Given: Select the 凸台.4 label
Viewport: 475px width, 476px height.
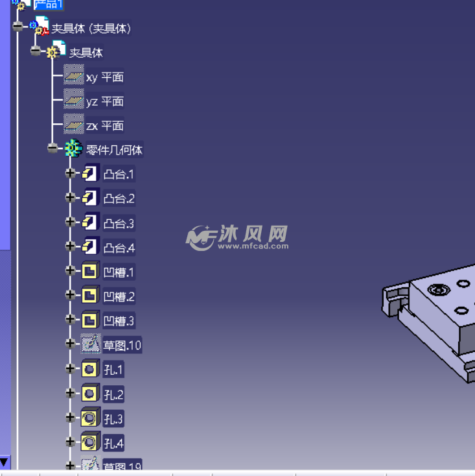Looking at the screenshot, I should [119, 248].
